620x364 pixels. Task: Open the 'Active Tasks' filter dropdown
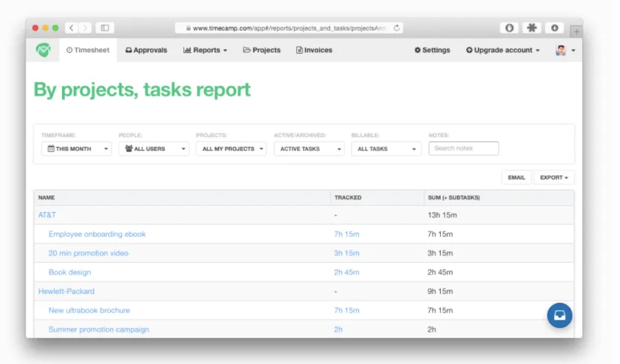pyautogui.click(x=309, y=149)
